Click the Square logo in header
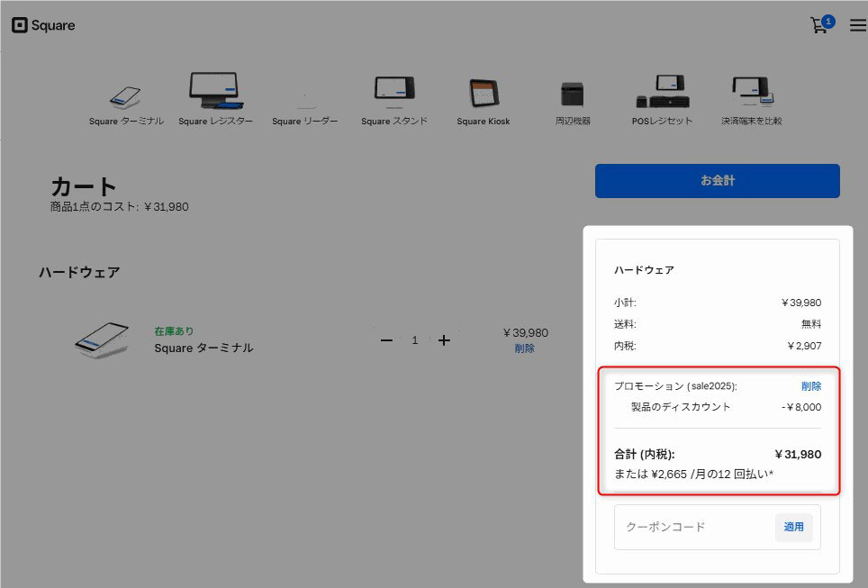The width and height of the screenshot is (868, 588). (x=43, y=25)
